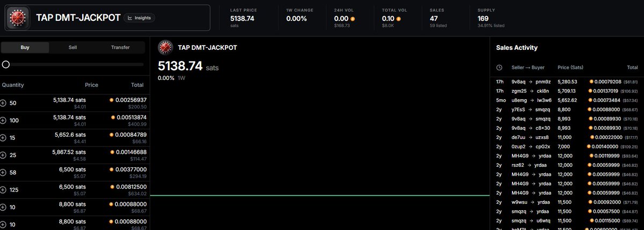Click the Quantity column header

(x=13, y=85)
